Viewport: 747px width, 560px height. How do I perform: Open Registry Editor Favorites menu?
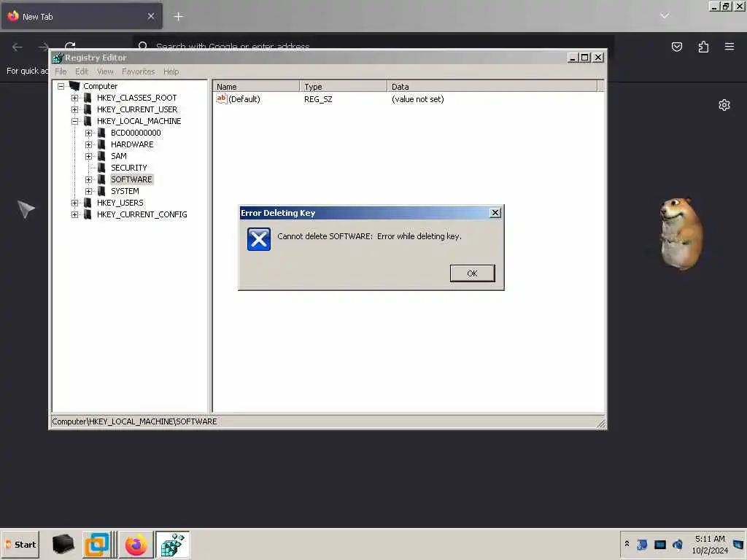coord(138,71)
